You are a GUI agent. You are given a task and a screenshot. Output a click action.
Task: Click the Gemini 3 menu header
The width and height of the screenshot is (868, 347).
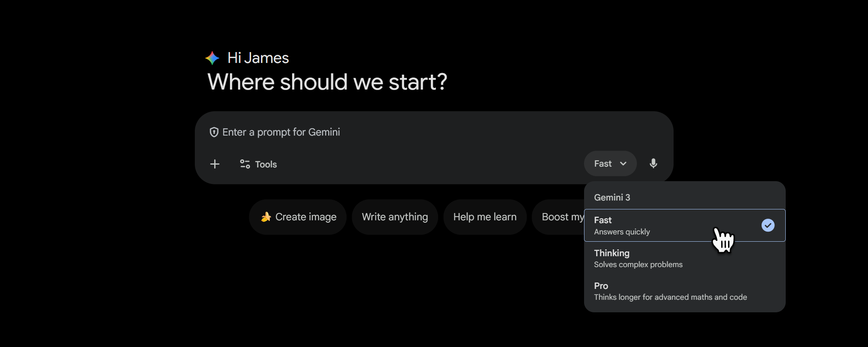coord(612,197)
